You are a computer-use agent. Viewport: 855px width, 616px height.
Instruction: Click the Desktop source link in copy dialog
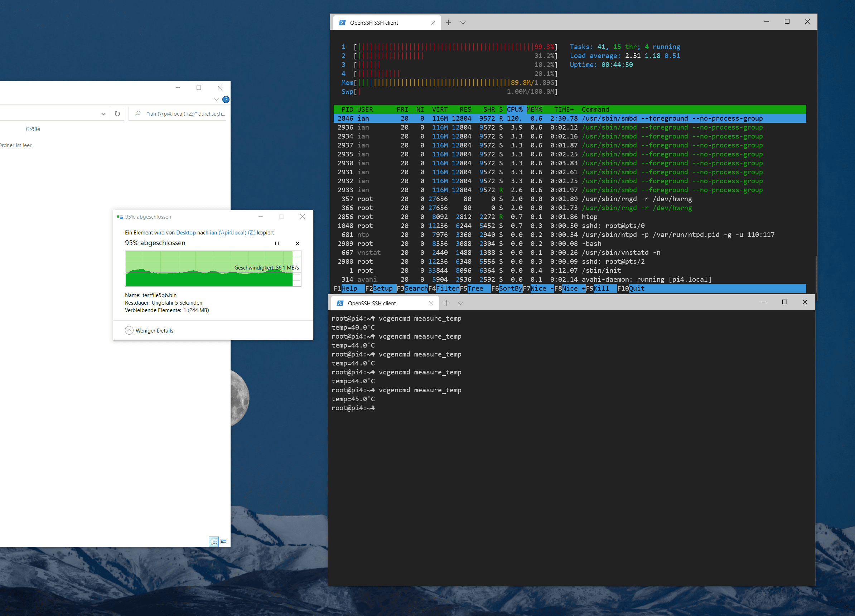tap(186, 232)
